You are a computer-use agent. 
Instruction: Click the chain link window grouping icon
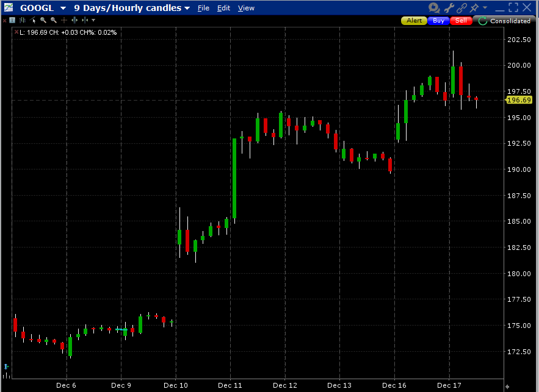point(461,7)
